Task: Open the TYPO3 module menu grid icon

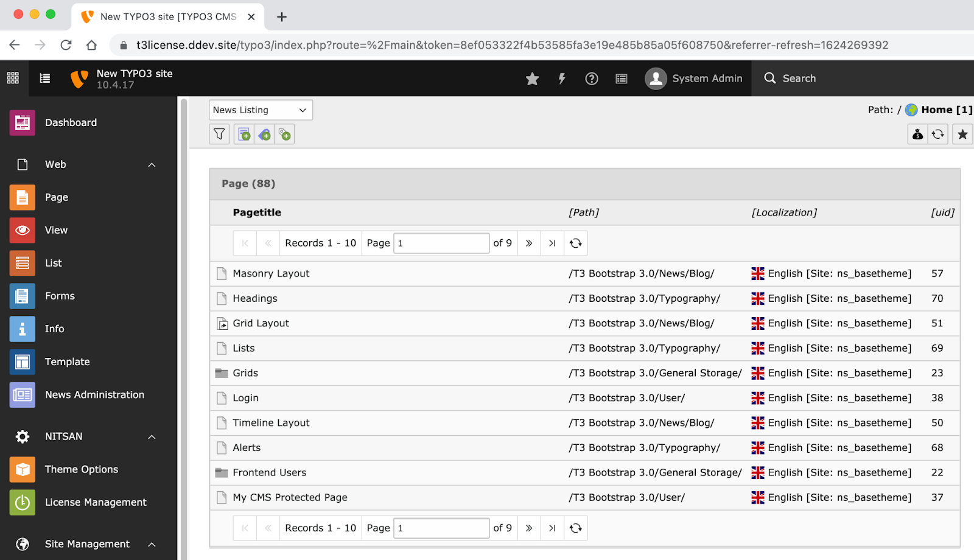Action: (12, 78)
